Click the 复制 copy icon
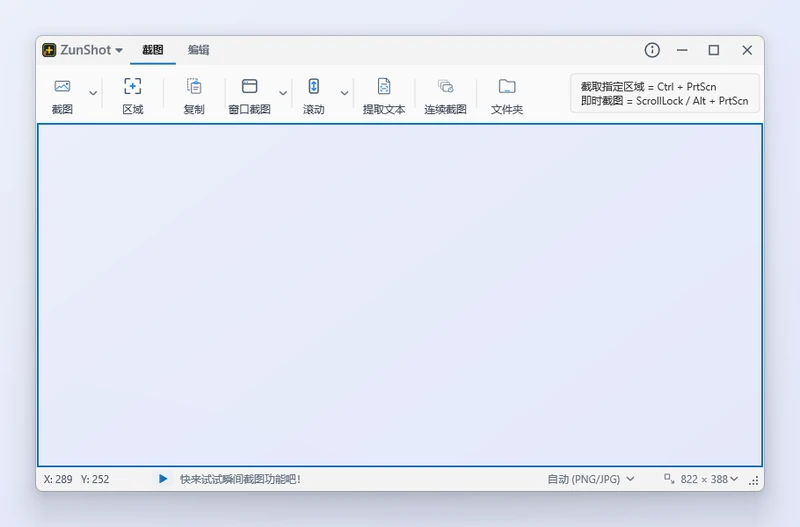This screenshot has height=527, width=800. coord(194,86)
